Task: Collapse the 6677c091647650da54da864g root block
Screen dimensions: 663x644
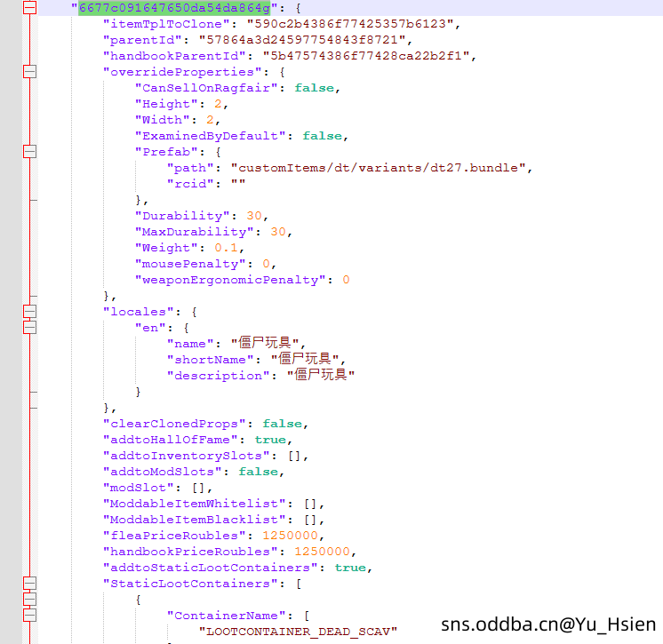Action: (29, 8)
